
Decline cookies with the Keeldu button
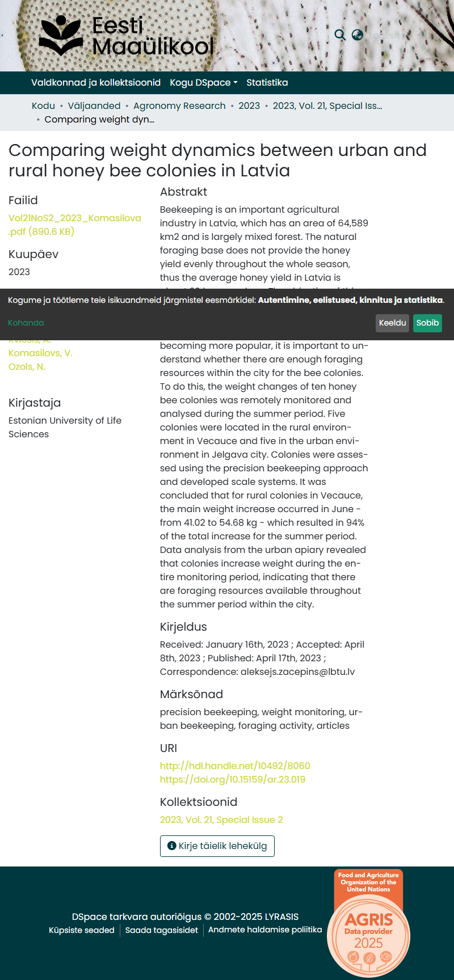tap(393, 323)
